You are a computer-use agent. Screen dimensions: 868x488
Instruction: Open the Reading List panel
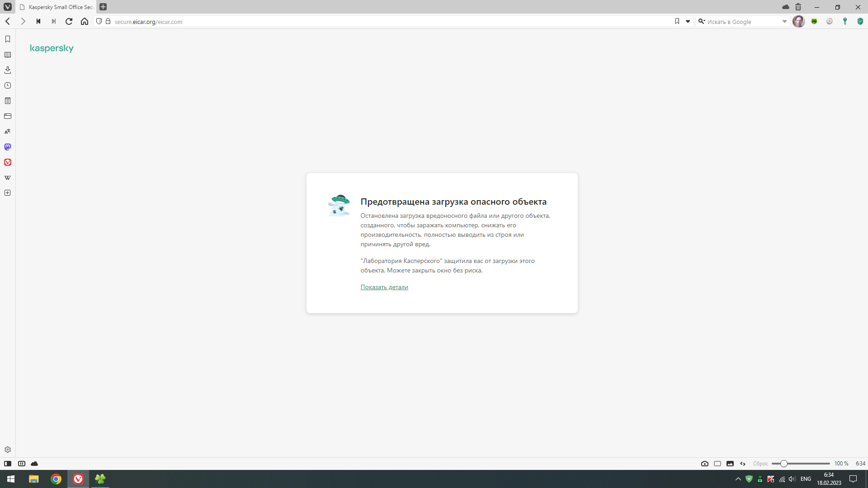(x=8, y=55)
